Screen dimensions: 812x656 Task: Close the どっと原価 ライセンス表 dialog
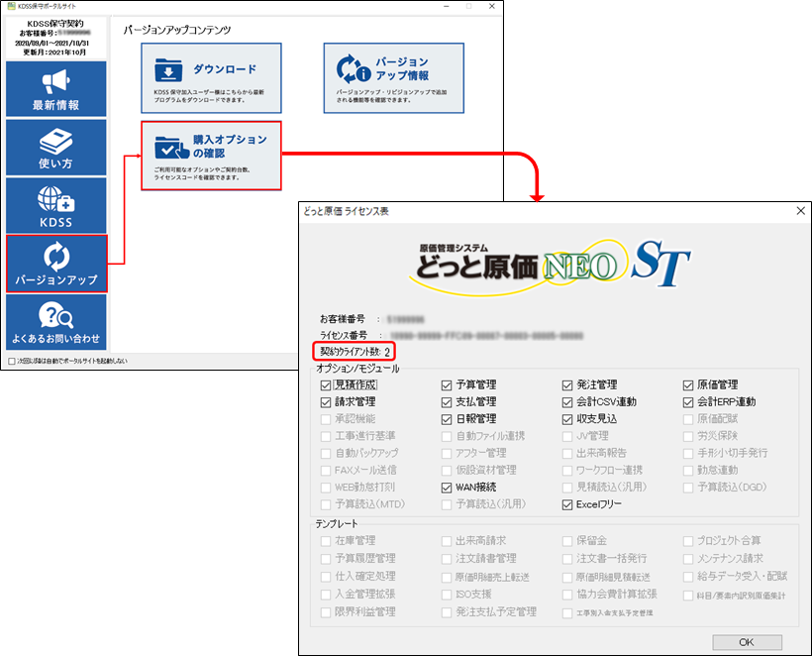(x=800, y=211)
